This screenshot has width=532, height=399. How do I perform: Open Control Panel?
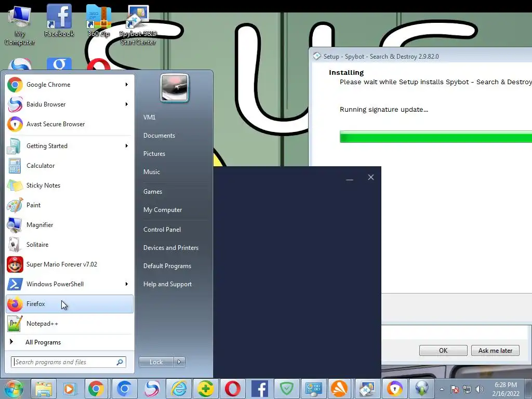162,229
